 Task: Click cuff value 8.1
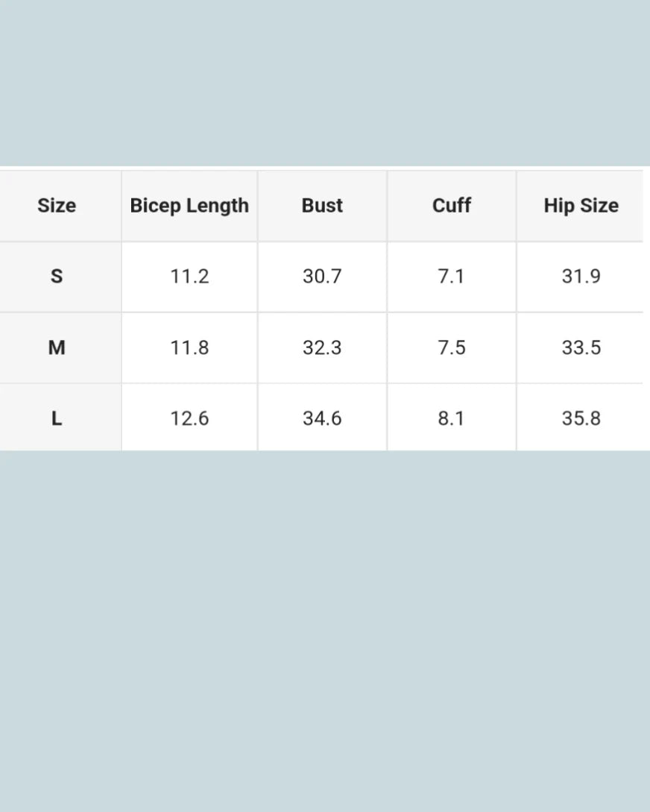pyautogui.click(x=452, y=418)
